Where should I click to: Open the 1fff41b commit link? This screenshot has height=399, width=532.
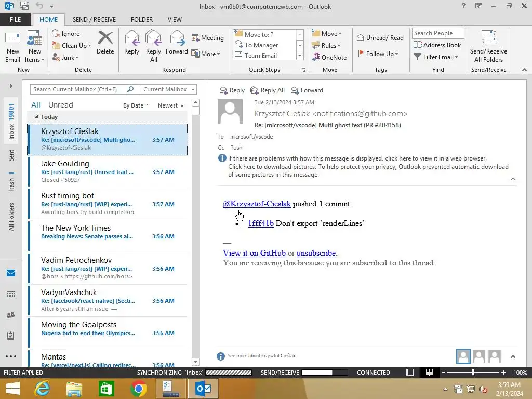coord(261,223)
